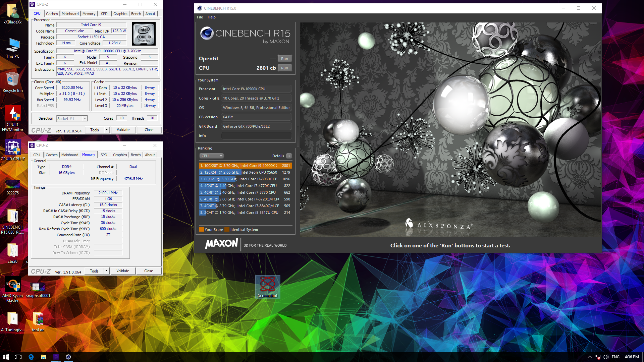The width and height of the screenshot is (644, 362).
Task: Open Cinebench Help menu
Action: pos(211,17)
